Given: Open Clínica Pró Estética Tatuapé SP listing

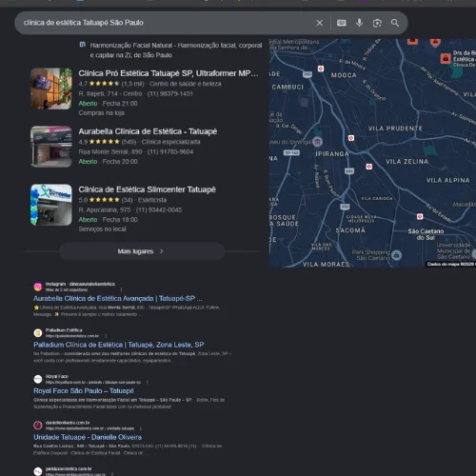Looking at the screenshot, I should point(169,73).
